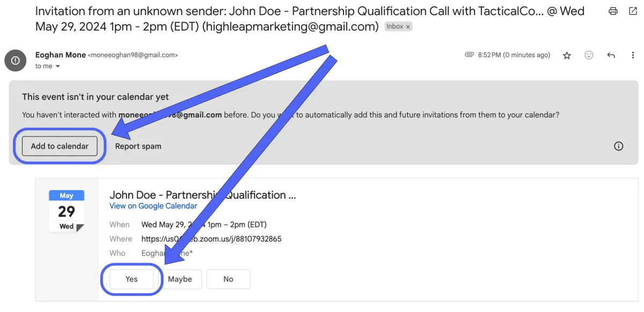This screenshot has height=312, width=644.
Task: Click Report spam
Action: [138, 146]
